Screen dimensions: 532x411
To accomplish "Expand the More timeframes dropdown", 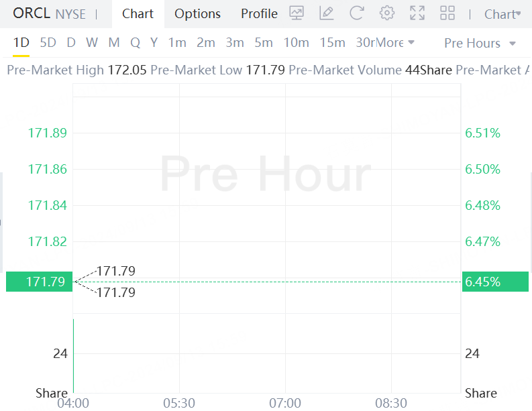I will tap(396, 43).
